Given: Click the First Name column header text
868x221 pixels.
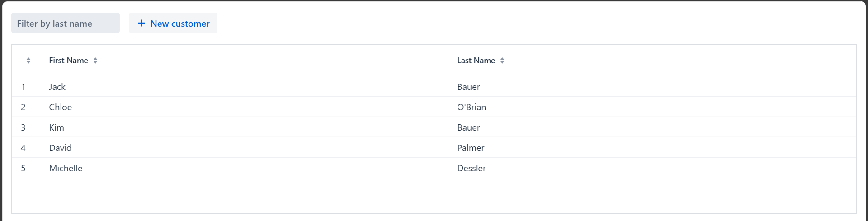Looking at the screenshot, I should tap(68, 61).
